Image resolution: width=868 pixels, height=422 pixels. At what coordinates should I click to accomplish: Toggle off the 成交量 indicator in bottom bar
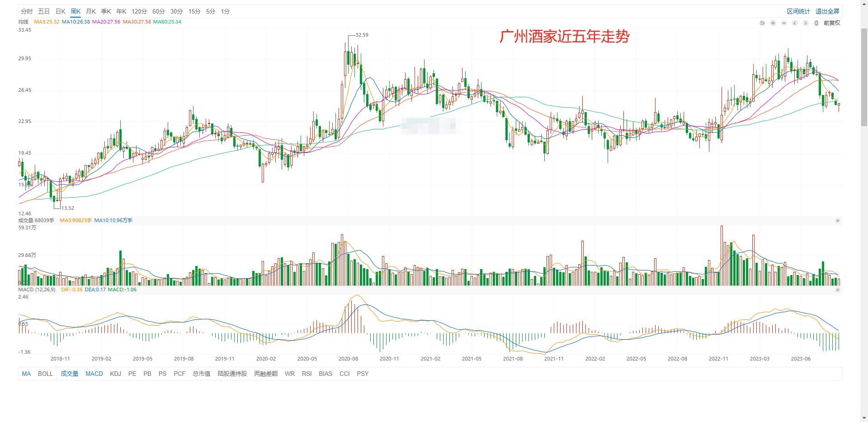click(x=70, y=374)
